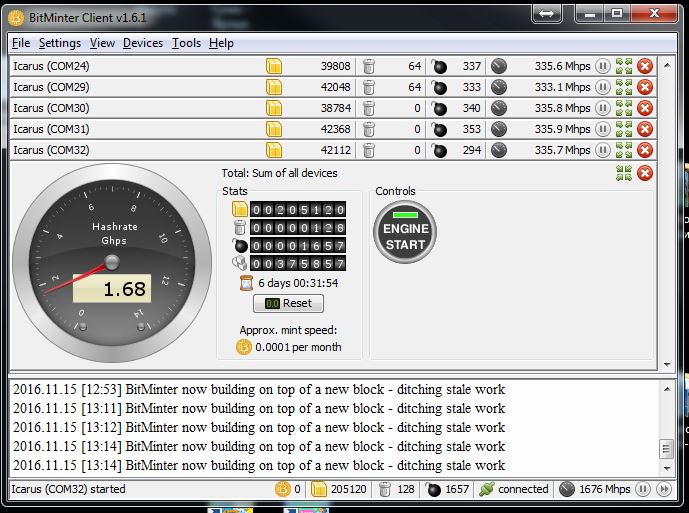The width and height of the screenshot is (689, 513).
Task: Click the accepted box icon in status bar
Action: 319,489
